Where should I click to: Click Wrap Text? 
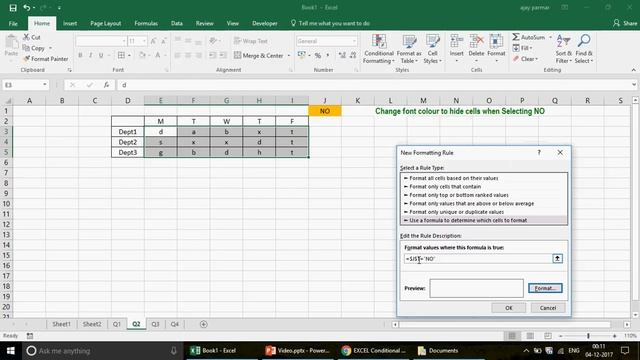(x=251, y=41)
